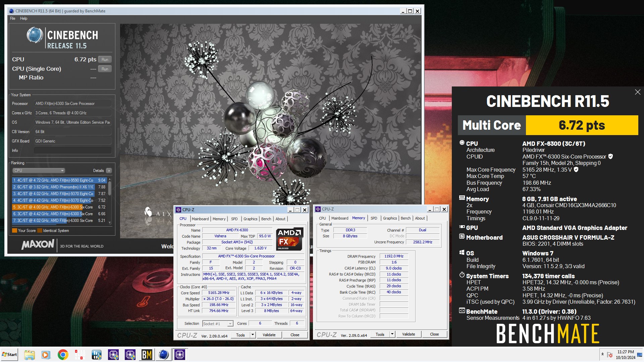Click the orange Your Score legend swatch
This screenshot has height=362, width=644.
coord(14,231)
